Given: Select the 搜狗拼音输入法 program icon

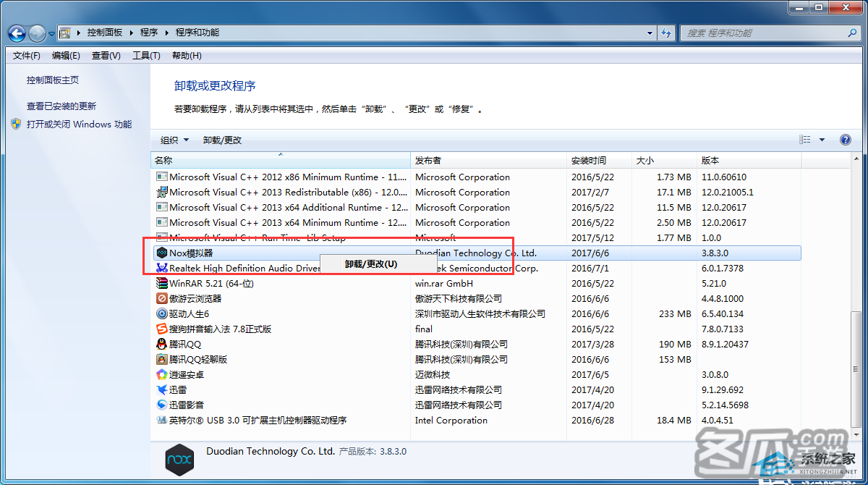Looking at the screenshot, I should 161,329.
